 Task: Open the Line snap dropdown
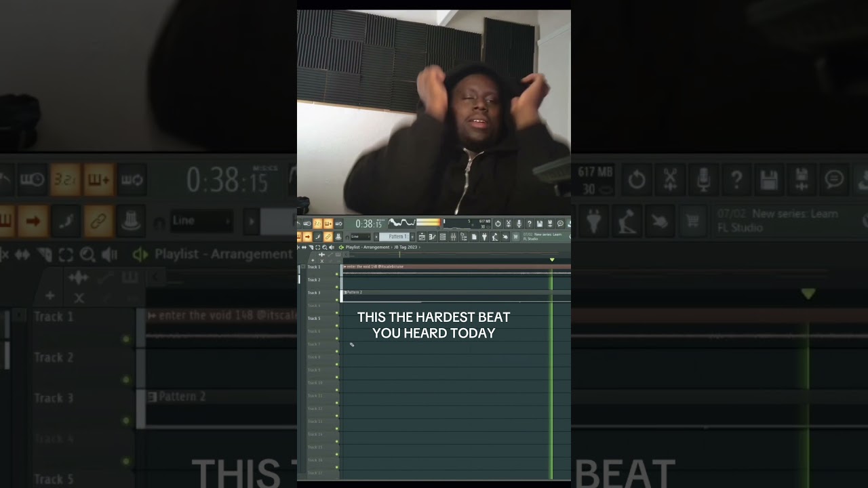[x=361, y=237]
